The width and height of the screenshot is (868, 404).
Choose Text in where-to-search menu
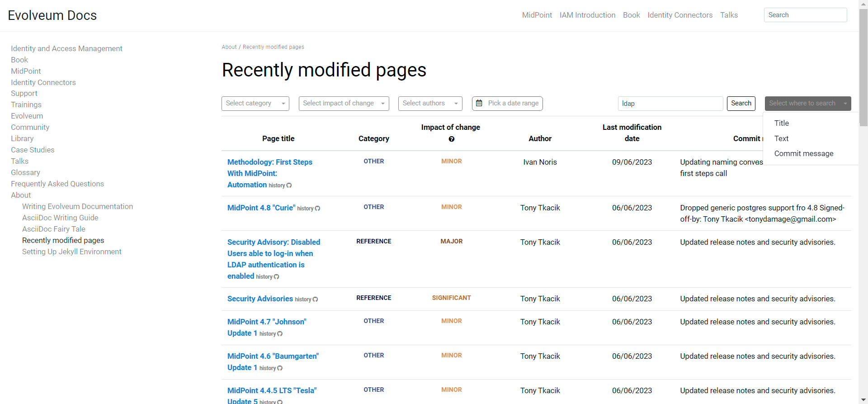[781, 138]
